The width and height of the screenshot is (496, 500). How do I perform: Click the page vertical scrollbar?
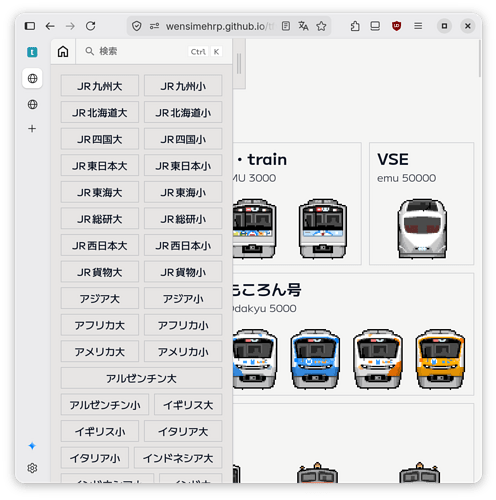click(480, 59)
